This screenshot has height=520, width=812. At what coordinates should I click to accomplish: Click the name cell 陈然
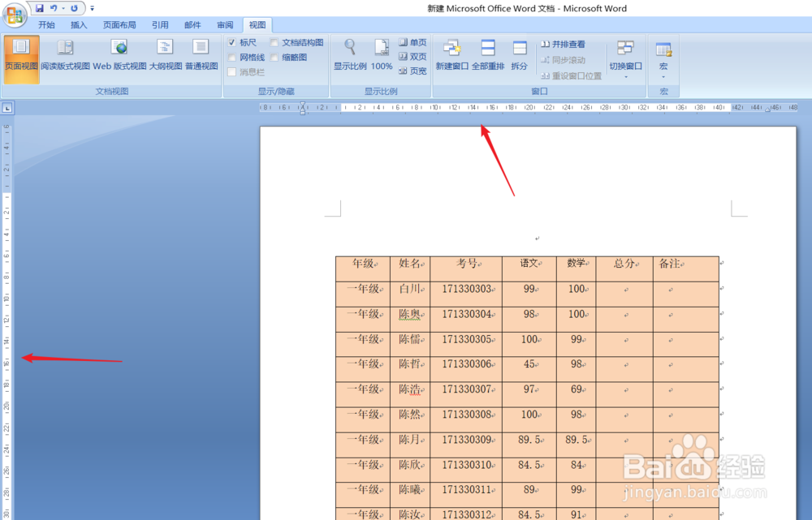(x=410, y=419)
